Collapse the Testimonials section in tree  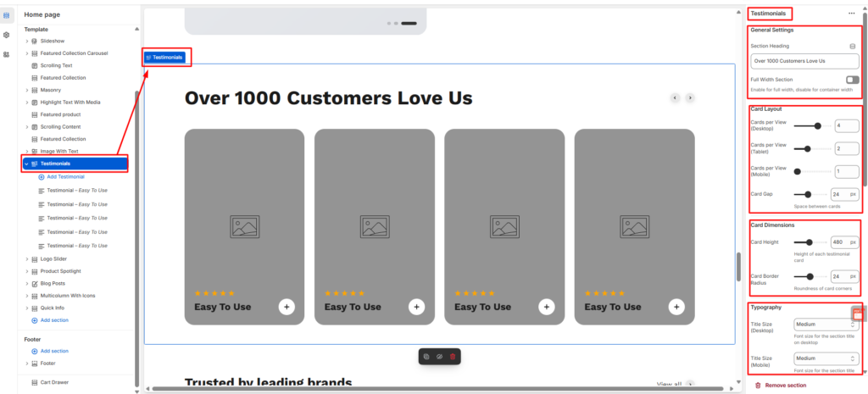27,164
